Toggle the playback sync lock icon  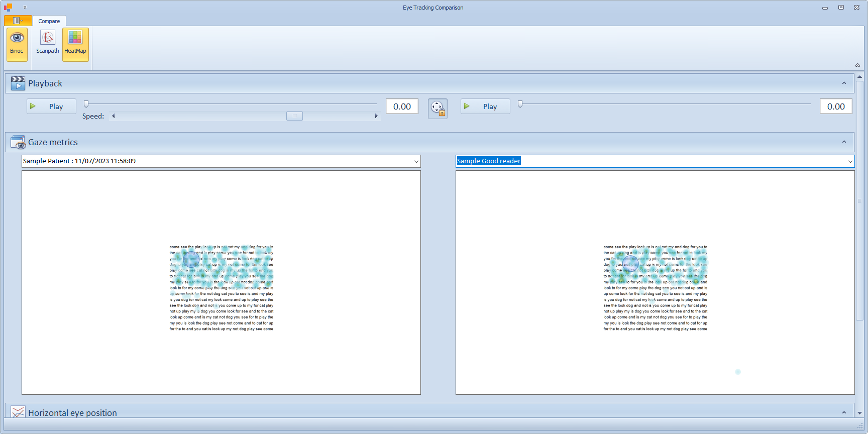pyautogui.click(x=438, y=108)
